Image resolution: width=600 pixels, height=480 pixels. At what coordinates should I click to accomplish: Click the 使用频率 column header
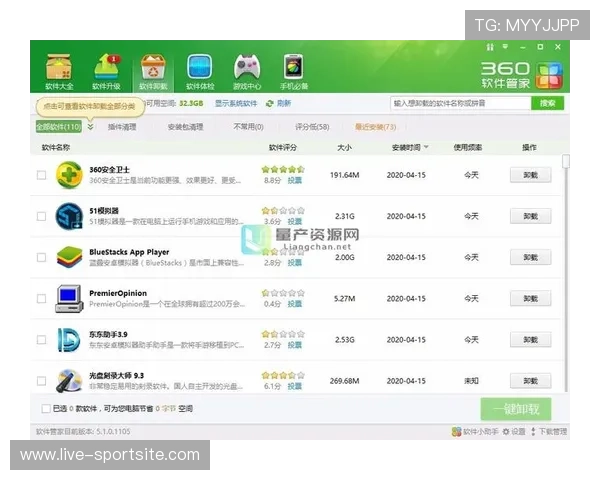468,147
